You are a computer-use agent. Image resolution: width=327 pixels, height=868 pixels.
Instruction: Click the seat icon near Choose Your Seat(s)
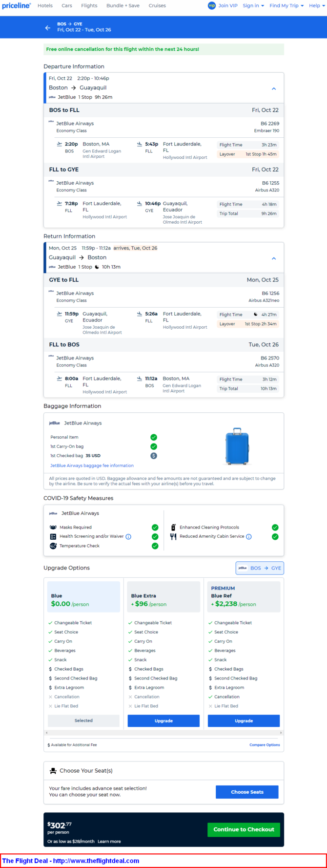tap(53, 771)
